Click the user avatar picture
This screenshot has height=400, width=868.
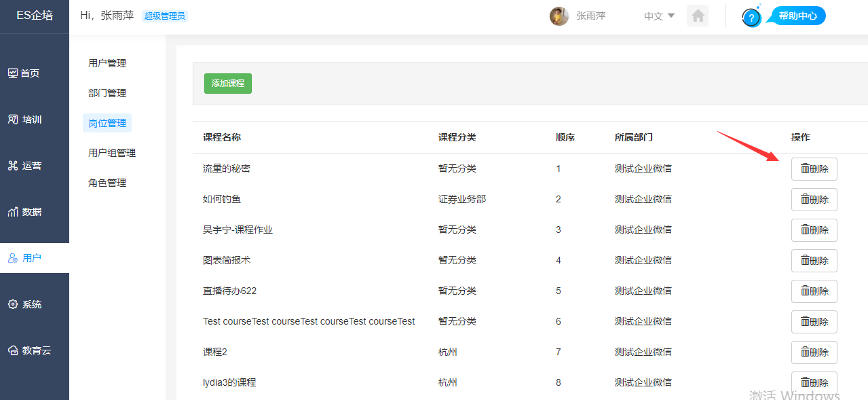[559, 16]
